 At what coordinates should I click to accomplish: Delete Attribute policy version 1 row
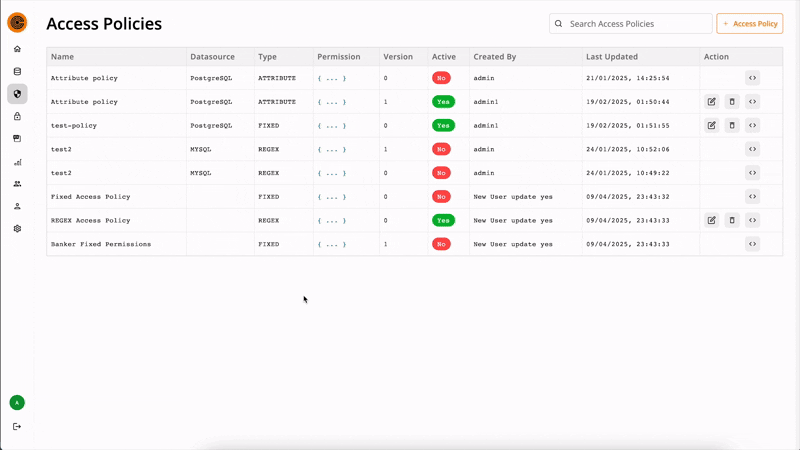[732, 102]
